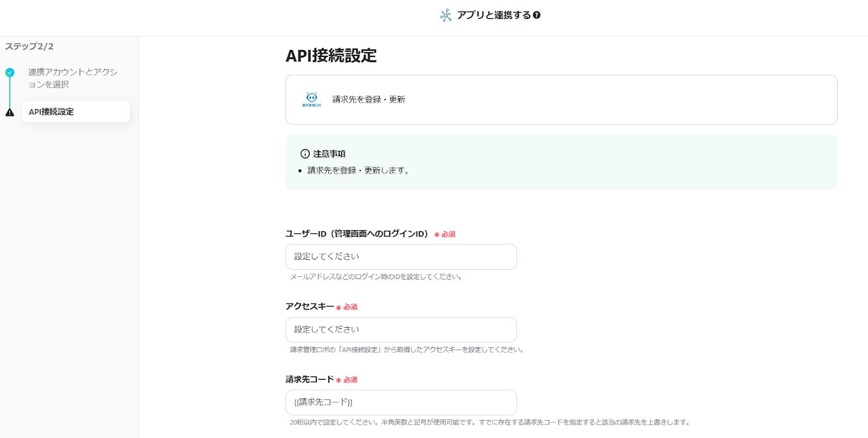The height and width of the screenshot is (438, 868).
Task: Click the API接続設定 page heading
Action: coord(331,56)
